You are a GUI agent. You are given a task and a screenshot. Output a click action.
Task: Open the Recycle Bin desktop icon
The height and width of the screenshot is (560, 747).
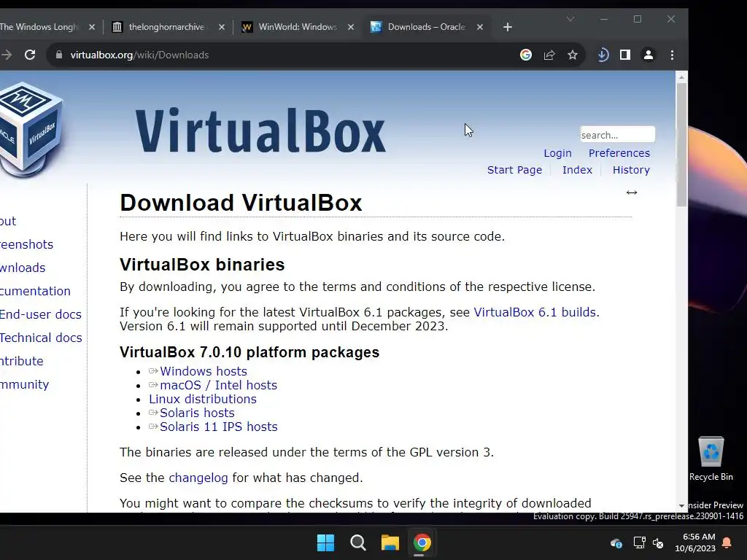click(x=711, y=459)
